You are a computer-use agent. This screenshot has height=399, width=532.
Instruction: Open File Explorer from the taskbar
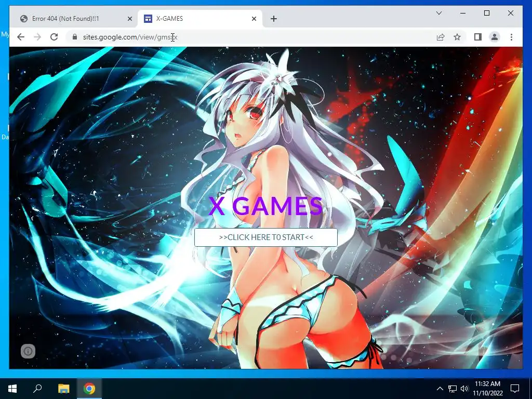pos(63,389)
